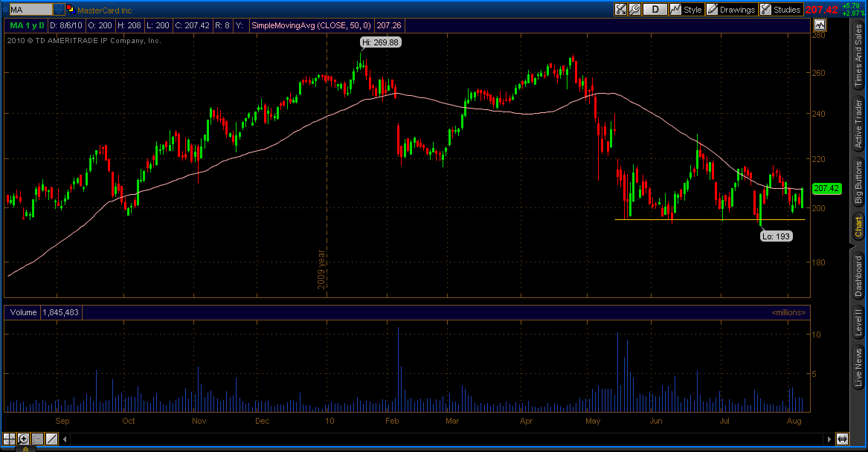Switch to Live News side tab
868x452 pixels.
[858, 367]
